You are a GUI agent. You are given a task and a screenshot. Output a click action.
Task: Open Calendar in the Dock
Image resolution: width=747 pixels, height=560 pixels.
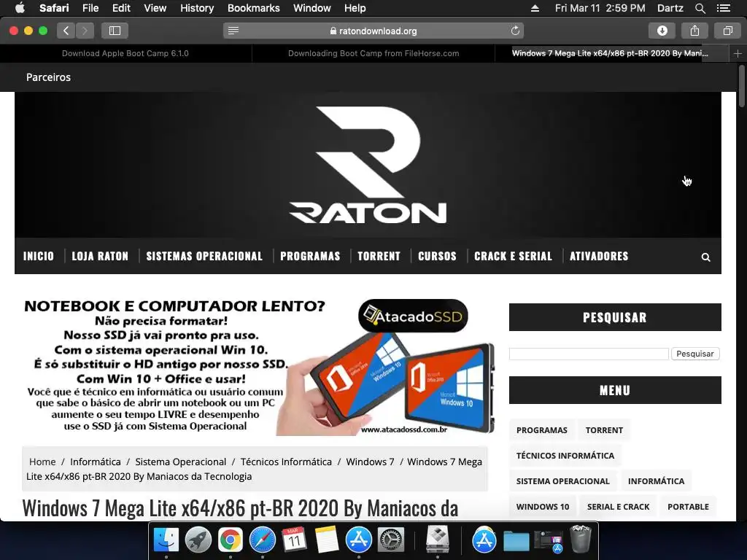(295, 540)
